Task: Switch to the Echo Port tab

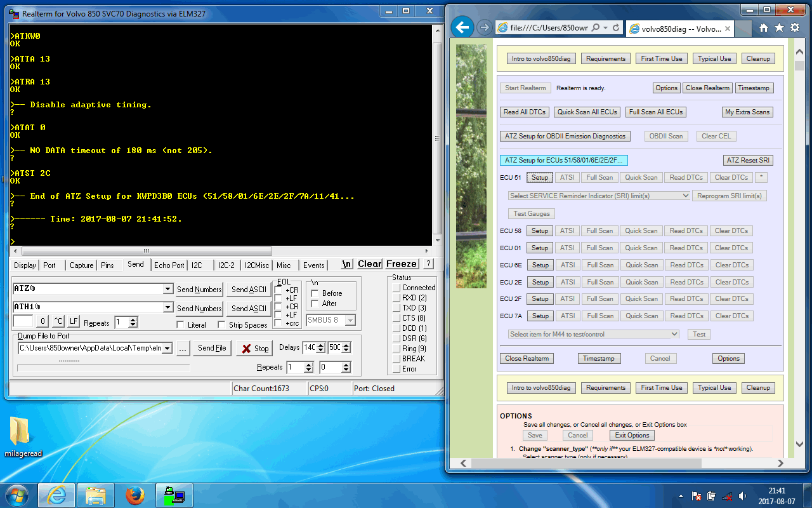Action: click(x=169, y=265)
